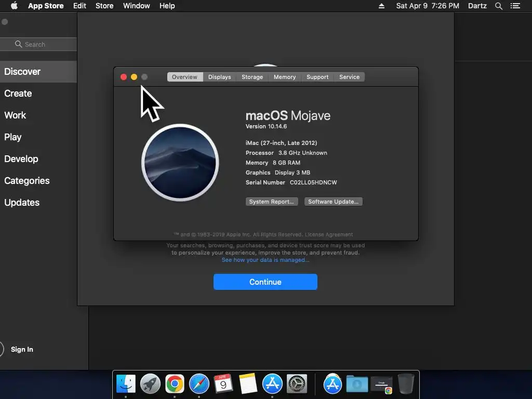Click Sign In in App Store sidebar
The height and width of the screenshot is (399, 532).
pyautogui.click(x=22, y=349)
